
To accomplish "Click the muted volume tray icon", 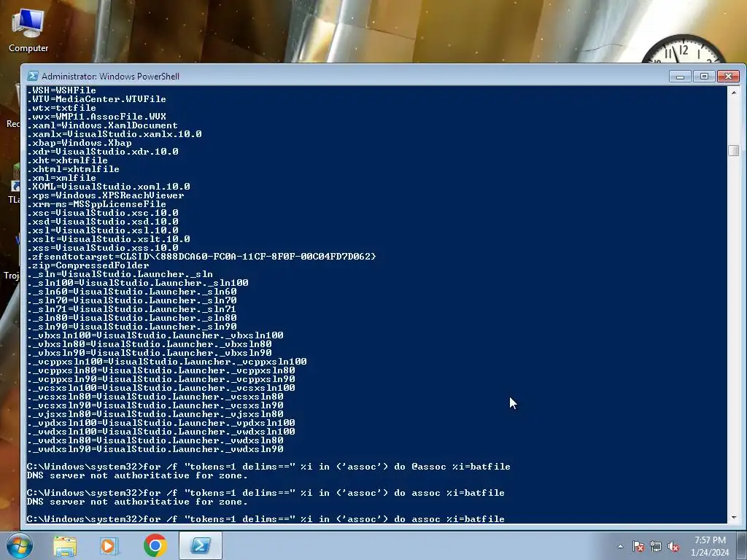I will click(x=673, y=547).
